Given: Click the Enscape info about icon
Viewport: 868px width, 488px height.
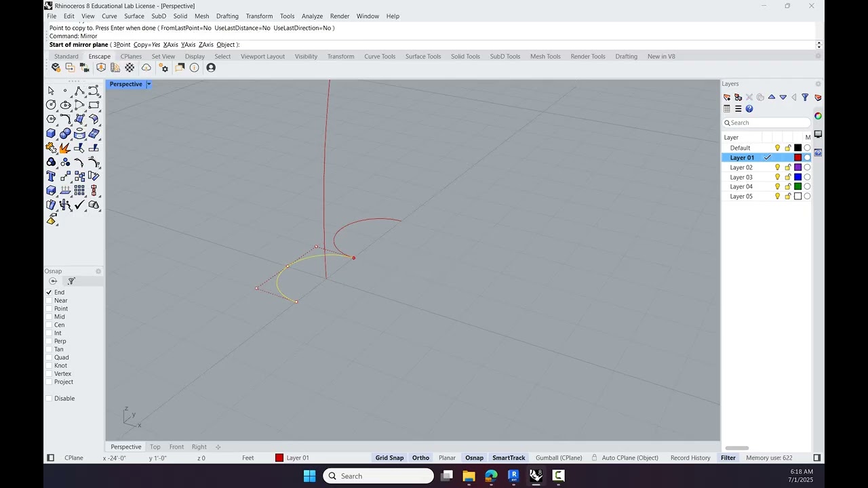Looking at the screenshot, I should 195,68.
